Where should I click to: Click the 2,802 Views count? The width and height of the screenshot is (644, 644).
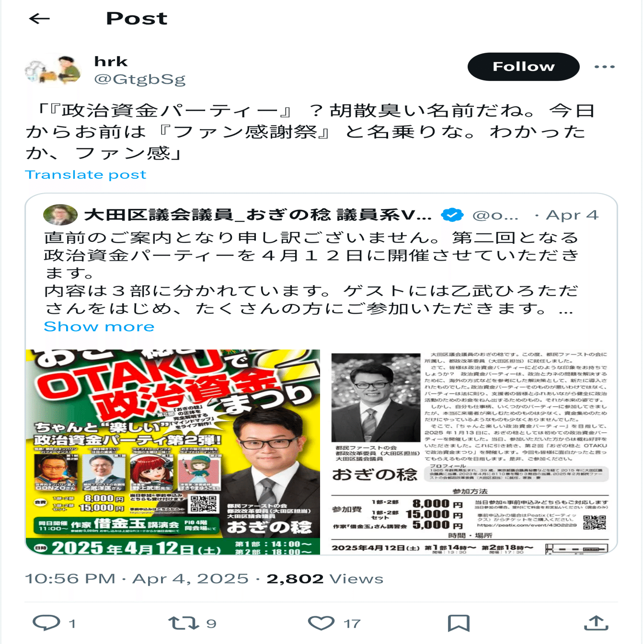325,579
